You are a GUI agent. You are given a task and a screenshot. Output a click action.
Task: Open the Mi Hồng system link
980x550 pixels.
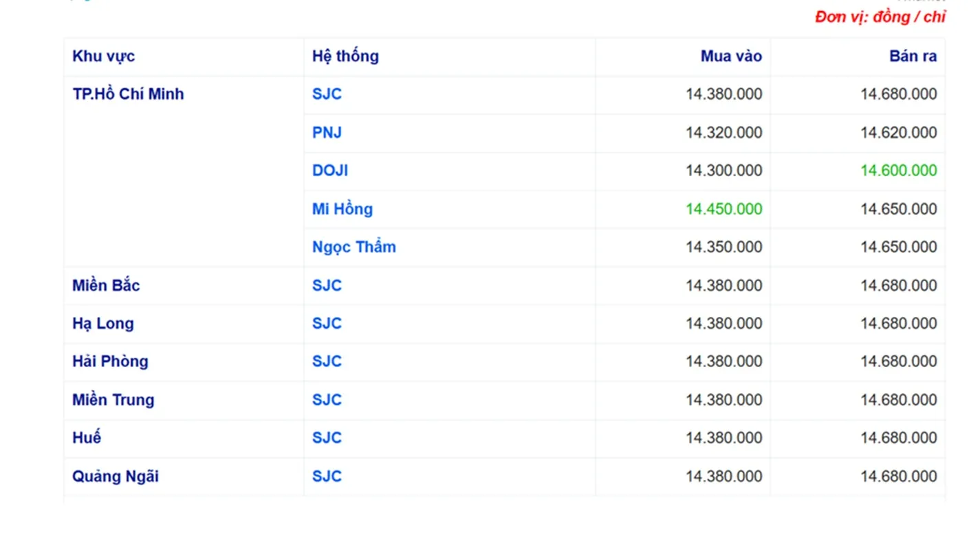342,209
